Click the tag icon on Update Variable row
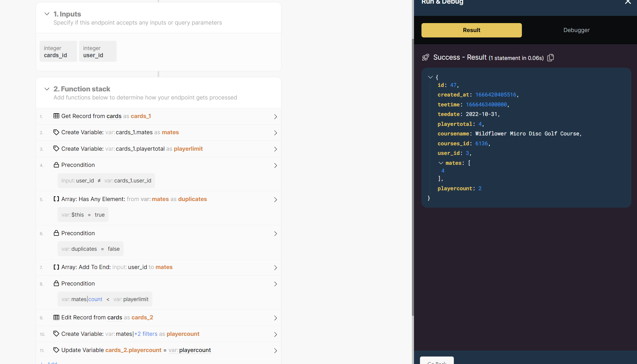The width and height of the screenshot is (637, 364). [x=56, y=350]
